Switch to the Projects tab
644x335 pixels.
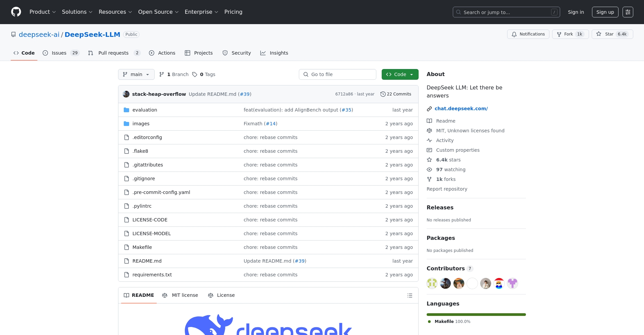(x=199, y=53)
